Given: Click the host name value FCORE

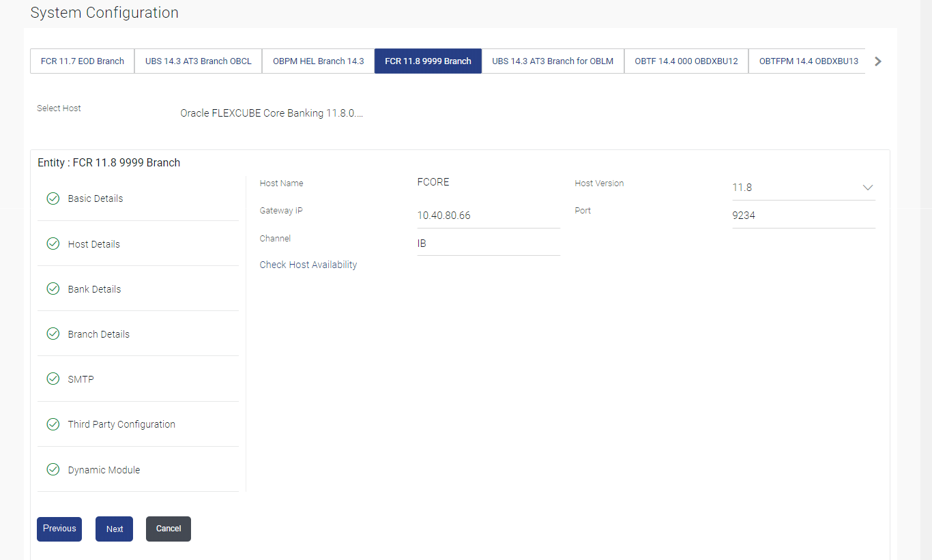Looking at the screenshot, I should click(x=433, y=182).
